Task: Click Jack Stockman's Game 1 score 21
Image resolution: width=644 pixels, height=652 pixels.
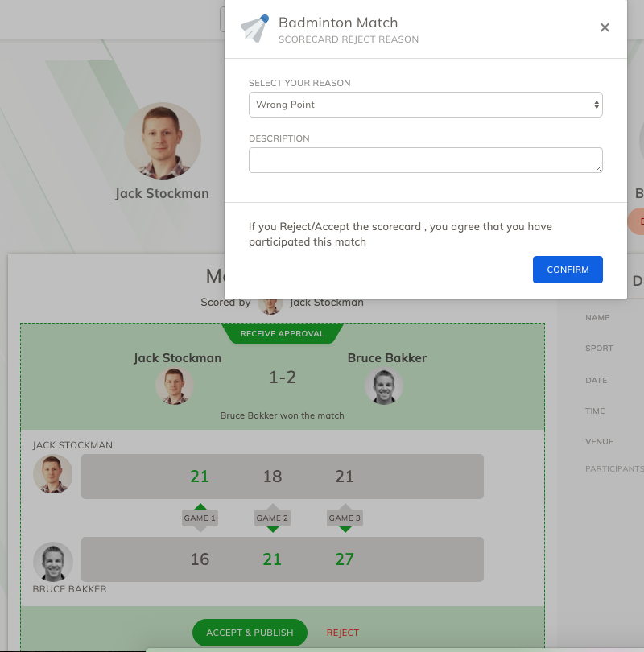Action: pyautogui.click(x=200, y=476)
